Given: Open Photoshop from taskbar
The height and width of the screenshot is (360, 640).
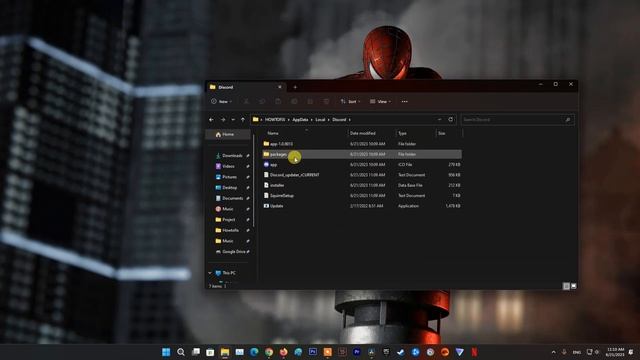Looking at the screenshot, I should (313, 352).
